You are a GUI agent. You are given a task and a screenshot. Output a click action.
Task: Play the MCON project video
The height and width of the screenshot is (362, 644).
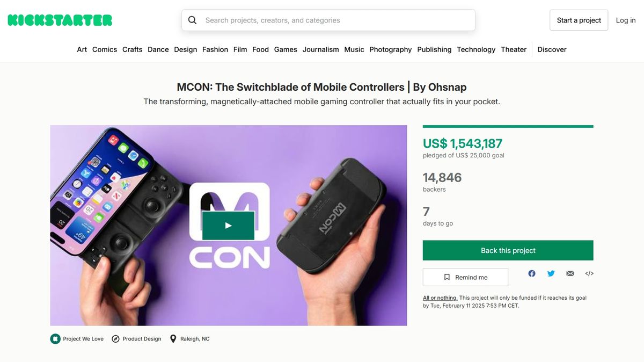click(228, 226)
